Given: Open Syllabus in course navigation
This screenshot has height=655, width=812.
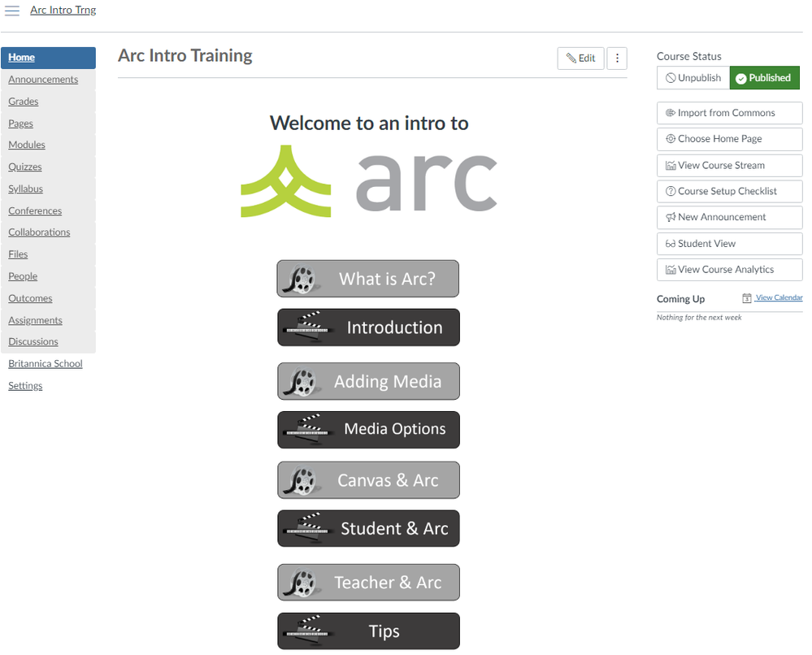Looking at the screenshot, I should [x=25, y=189].
